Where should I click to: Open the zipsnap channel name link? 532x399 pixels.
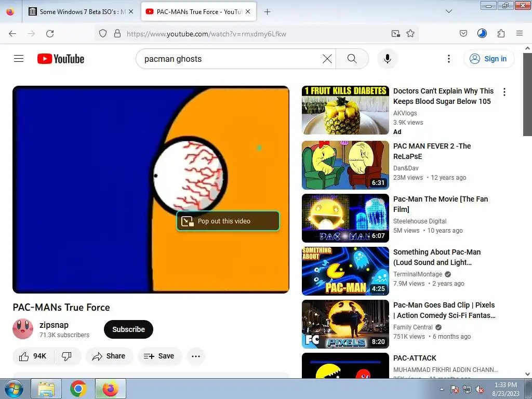54,325
